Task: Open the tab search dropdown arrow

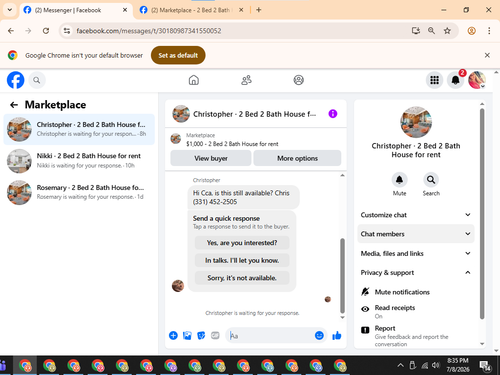Action: point(10,10)
